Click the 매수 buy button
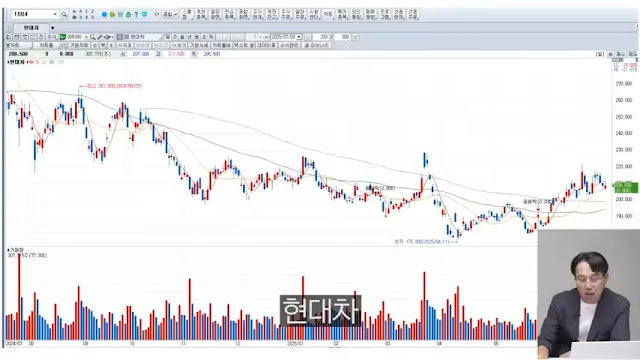640x360 pixels. 620,54
